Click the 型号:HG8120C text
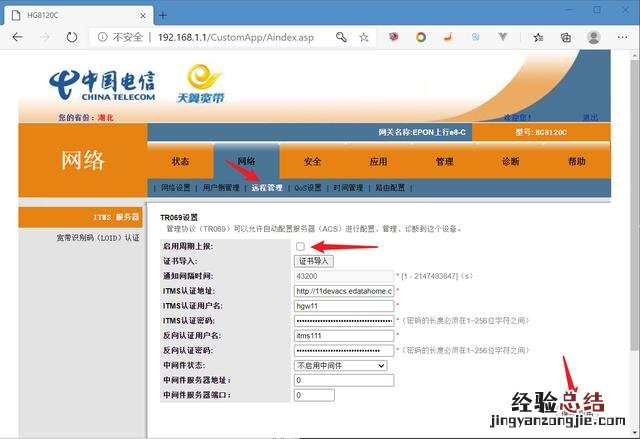The height and width of the screenshot is (439, 640). 541,132
